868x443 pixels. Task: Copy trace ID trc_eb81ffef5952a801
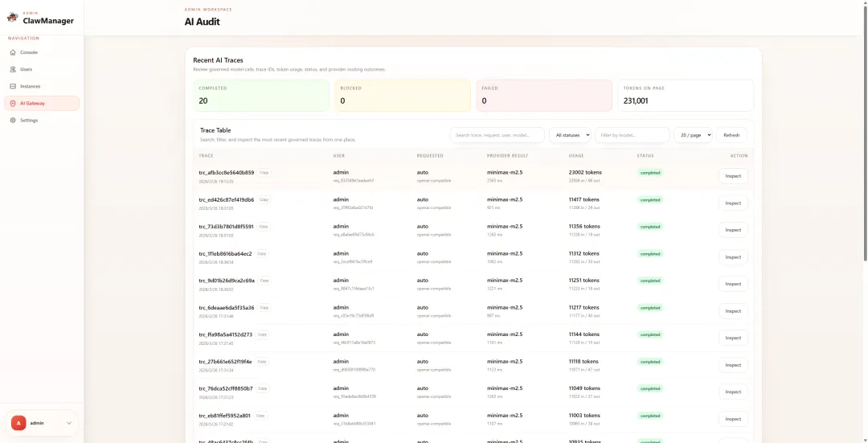(x=260, y=416)
